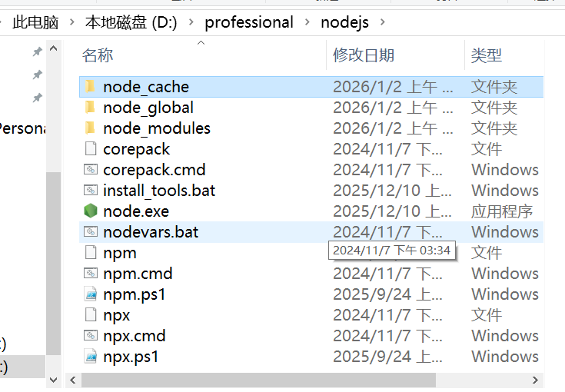Image resolution: width=565 pixels, height=392 pixels.
Task: Click the topmost pin icon in navigation pane
Action: pos(37,52)
